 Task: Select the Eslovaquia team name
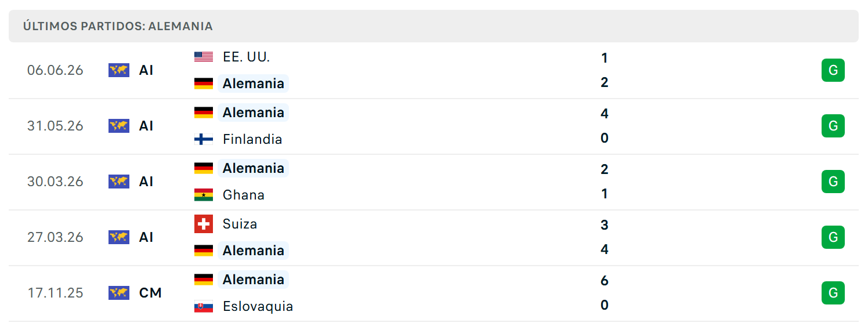[258, 306]
